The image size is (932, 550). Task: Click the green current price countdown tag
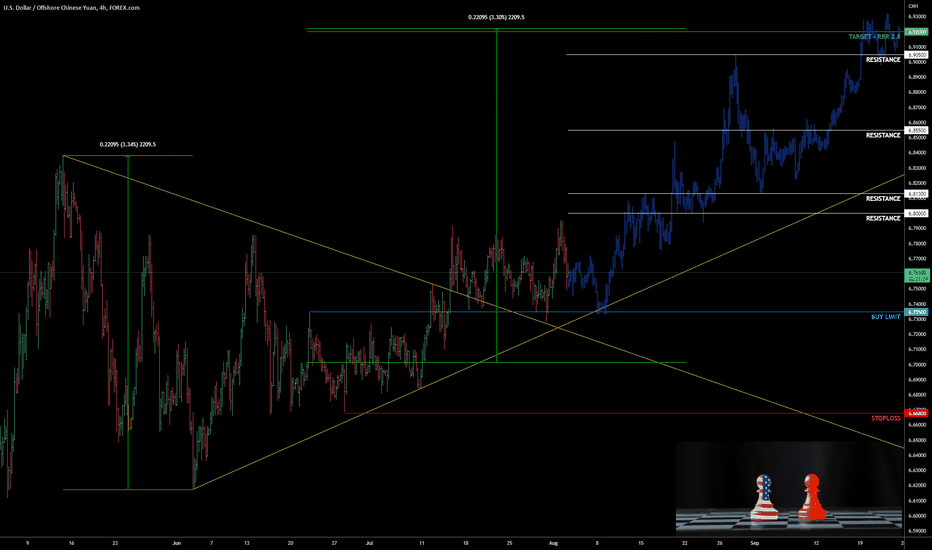pos(916,275)
